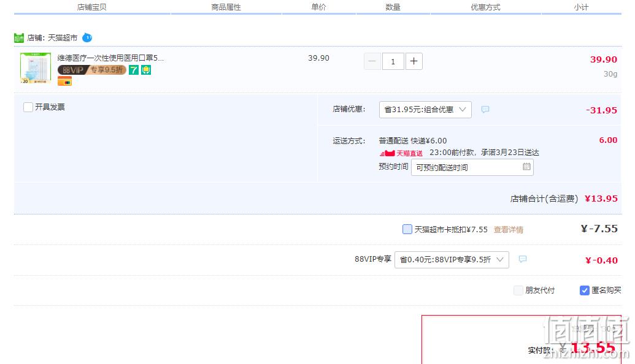This screenshot has height=364, width=635.
Task: Increase quantity with plus button
Action: point(414,61)
